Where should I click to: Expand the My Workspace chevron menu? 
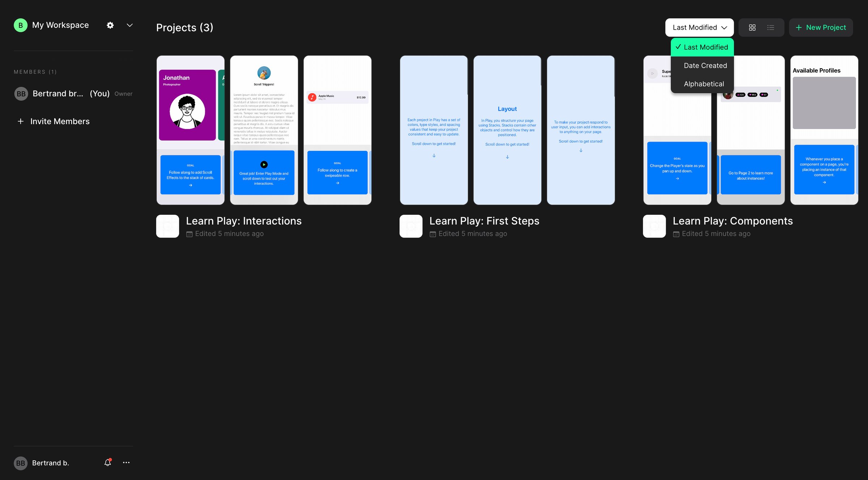tap(129, 25)
